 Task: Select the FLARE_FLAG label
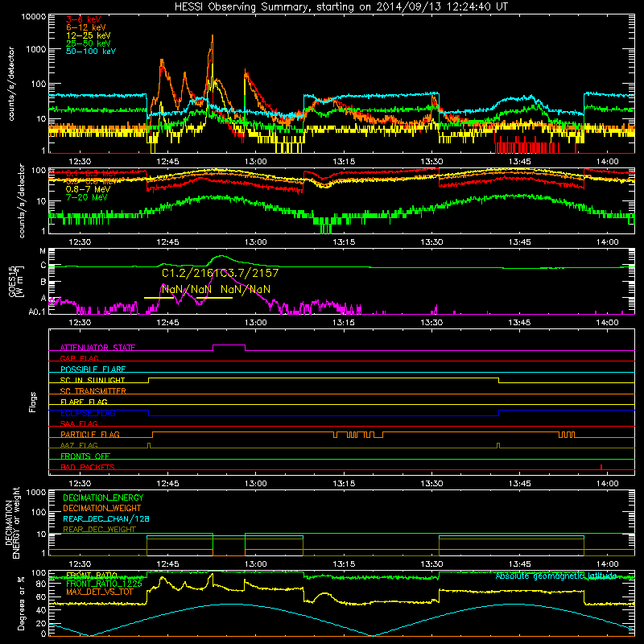(84, 402)
